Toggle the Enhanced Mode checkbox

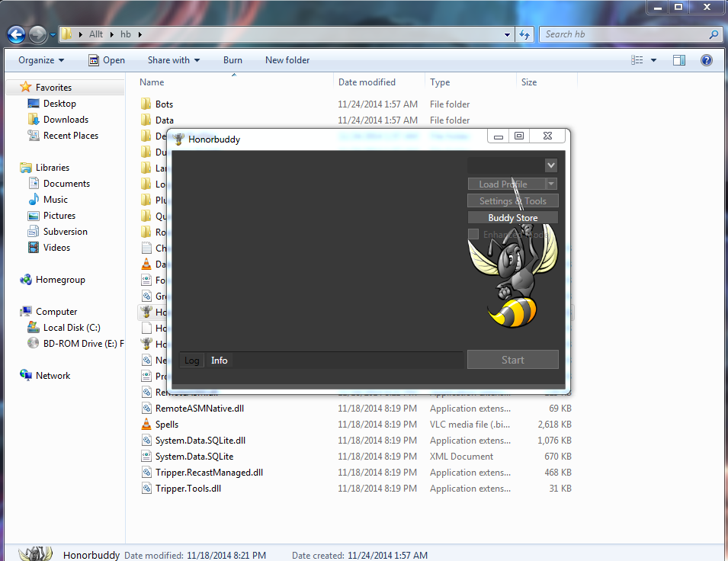click(473, 235)
